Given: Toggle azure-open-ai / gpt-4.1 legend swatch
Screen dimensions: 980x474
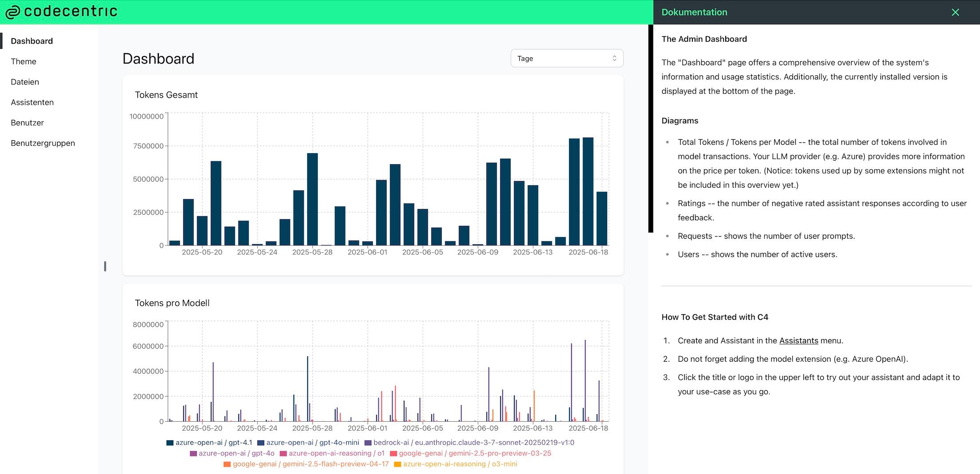Looking at the screenshot, I should (170, 442).
